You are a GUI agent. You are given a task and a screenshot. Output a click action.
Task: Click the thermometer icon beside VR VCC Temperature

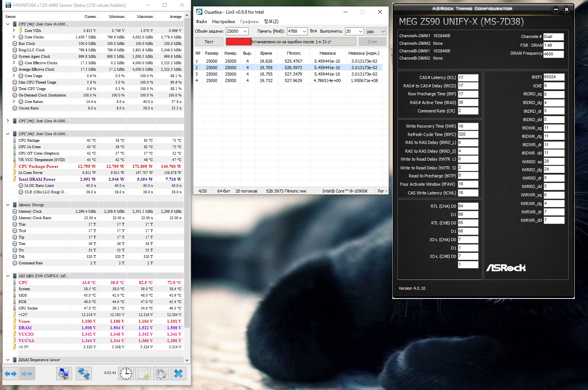tap(14, 160)
